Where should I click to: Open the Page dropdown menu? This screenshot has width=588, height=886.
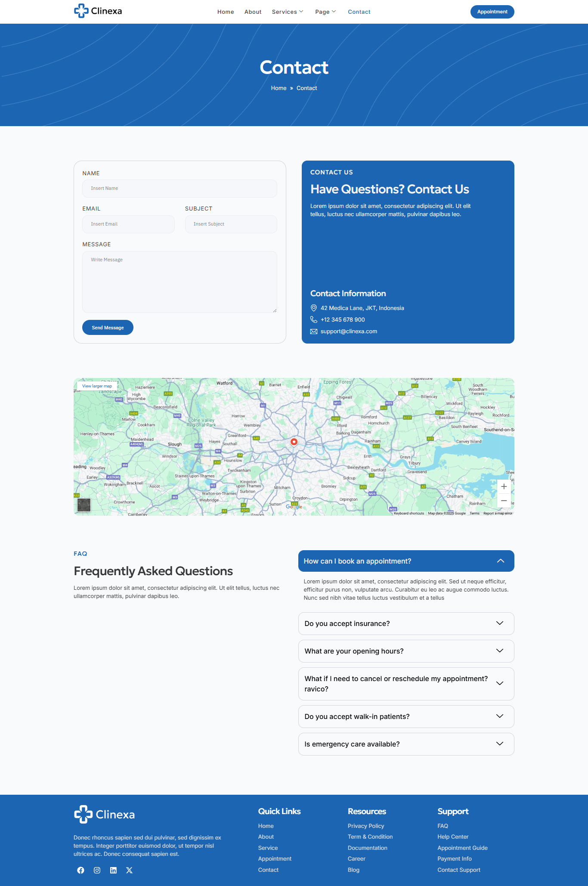coord(325,12)
